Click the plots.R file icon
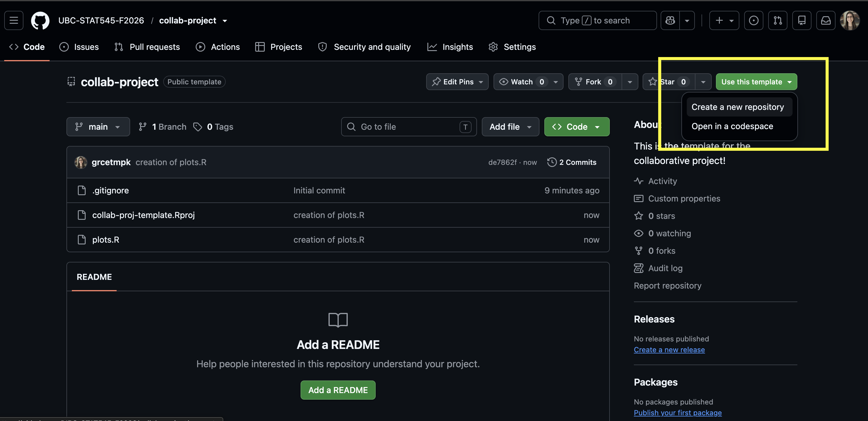Image resolution: width=868 pixels, height=421 pixels. (81, 240)
